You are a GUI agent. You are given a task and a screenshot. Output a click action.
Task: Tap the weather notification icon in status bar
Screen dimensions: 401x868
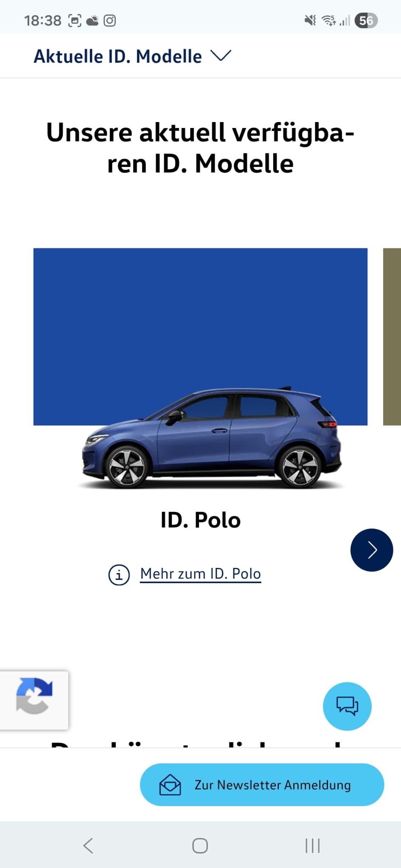point(92,20)
